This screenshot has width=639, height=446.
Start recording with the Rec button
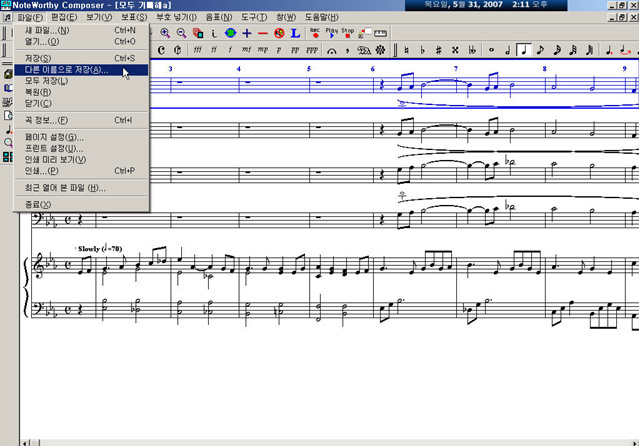pos(315,33)
